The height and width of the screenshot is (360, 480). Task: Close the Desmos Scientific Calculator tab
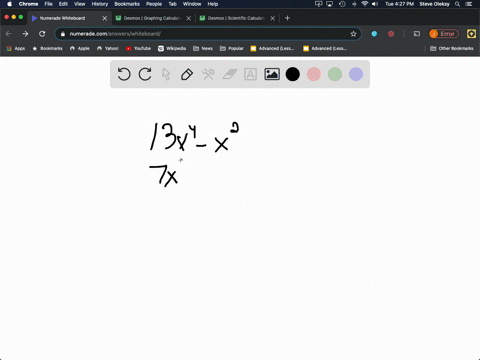(x=273, y=18)
